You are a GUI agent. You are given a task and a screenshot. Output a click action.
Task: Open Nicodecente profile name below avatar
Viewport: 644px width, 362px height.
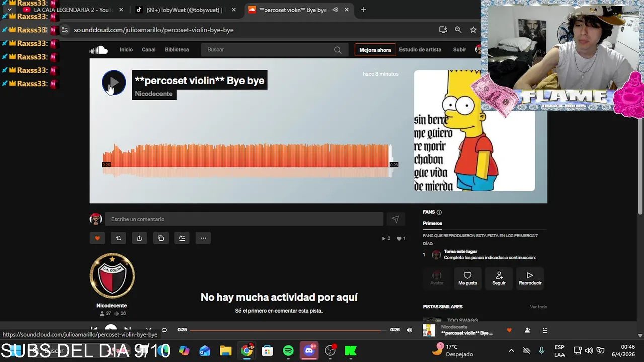(x=111, y=306)
